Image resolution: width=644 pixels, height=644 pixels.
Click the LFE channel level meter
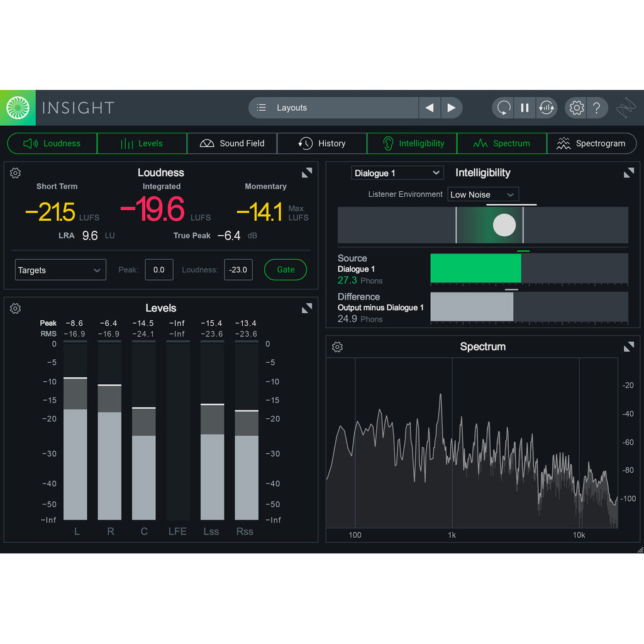[178, 430]
